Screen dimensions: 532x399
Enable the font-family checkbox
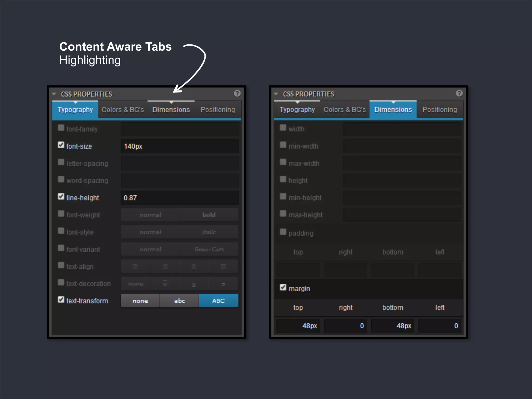click(61, 128)
